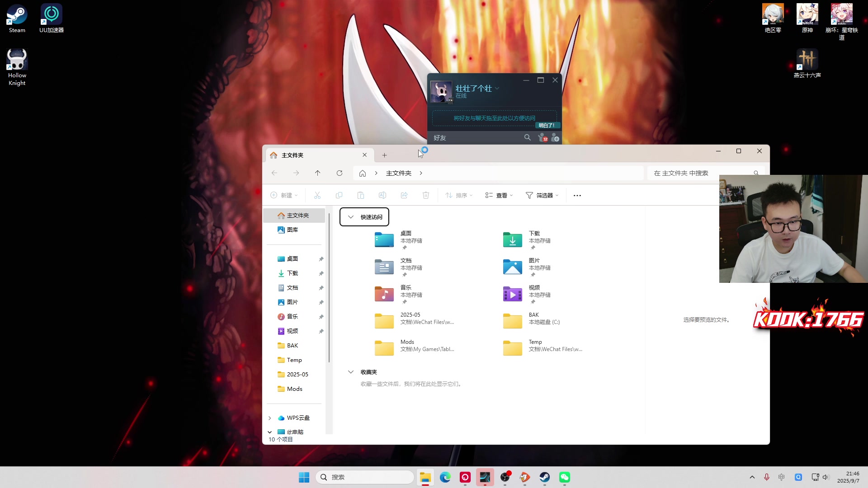This screenshot has height=488, width=868.
Task: Click the Delete trash icon
Action: (x=426, y=195)
